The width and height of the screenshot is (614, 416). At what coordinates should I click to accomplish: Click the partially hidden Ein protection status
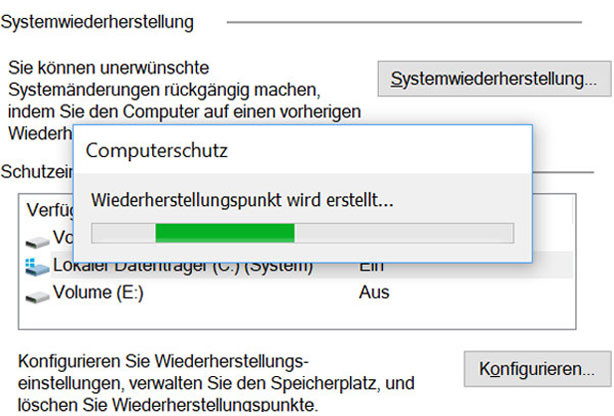[372, 268]
